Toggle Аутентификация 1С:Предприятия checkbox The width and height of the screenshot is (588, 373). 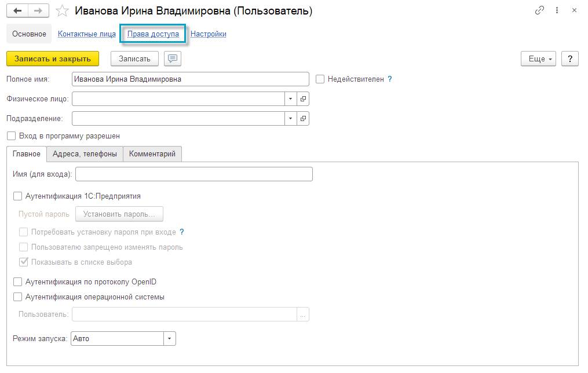pyautogui.click(x=18, y=196)
